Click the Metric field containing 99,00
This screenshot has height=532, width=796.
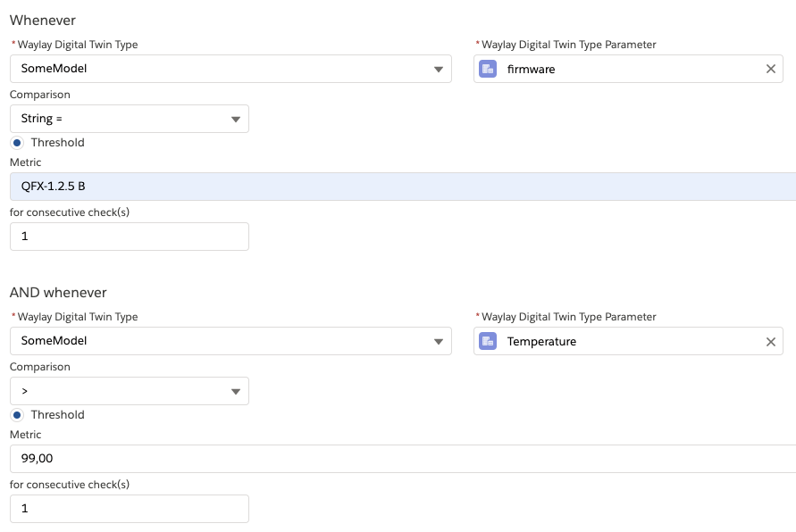[x=403, y=459]
